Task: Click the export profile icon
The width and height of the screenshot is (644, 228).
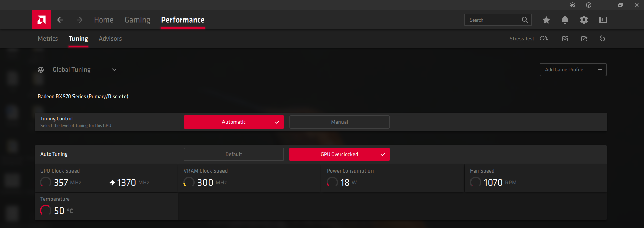Action: [584, 39]
